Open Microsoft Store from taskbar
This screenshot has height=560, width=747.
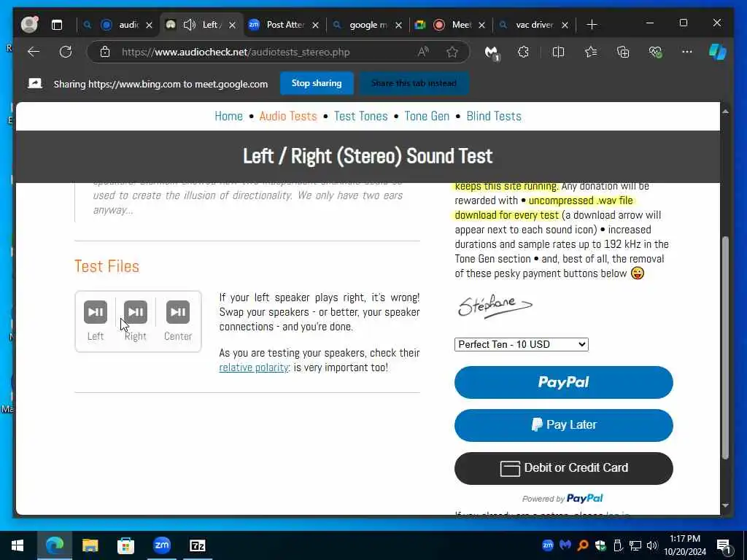[x=125, y=545]
